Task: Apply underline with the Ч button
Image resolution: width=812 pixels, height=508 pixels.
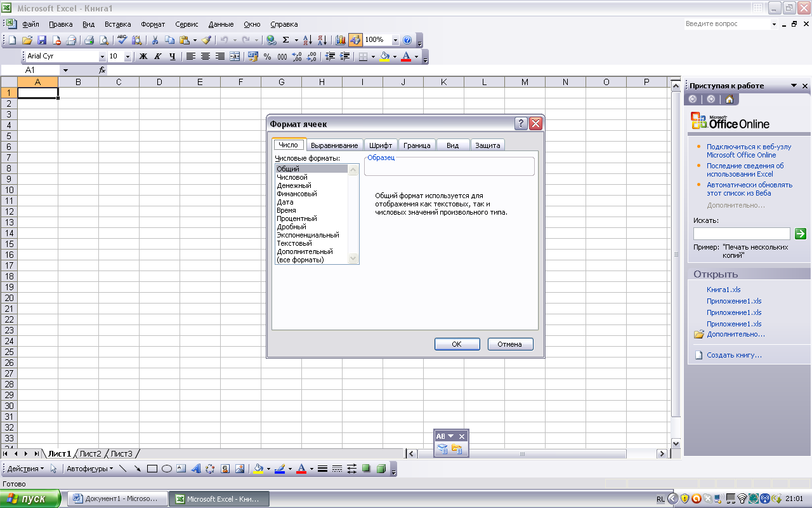Action: click(172, 57)
